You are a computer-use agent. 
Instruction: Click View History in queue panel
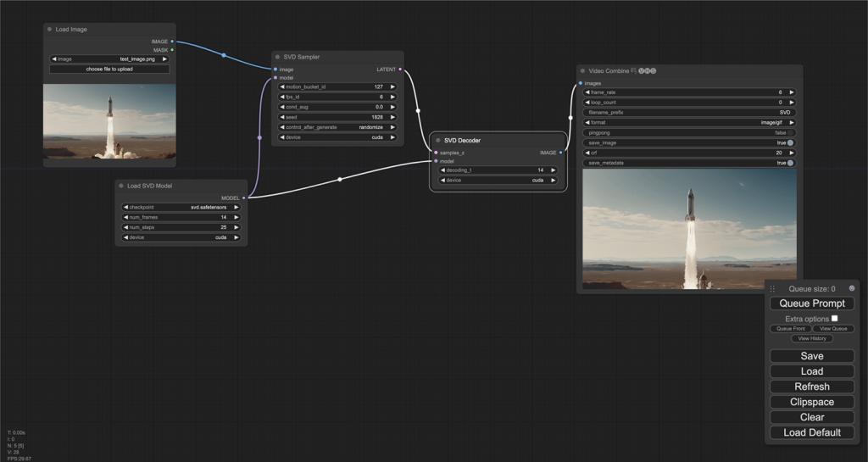(811, 338)
